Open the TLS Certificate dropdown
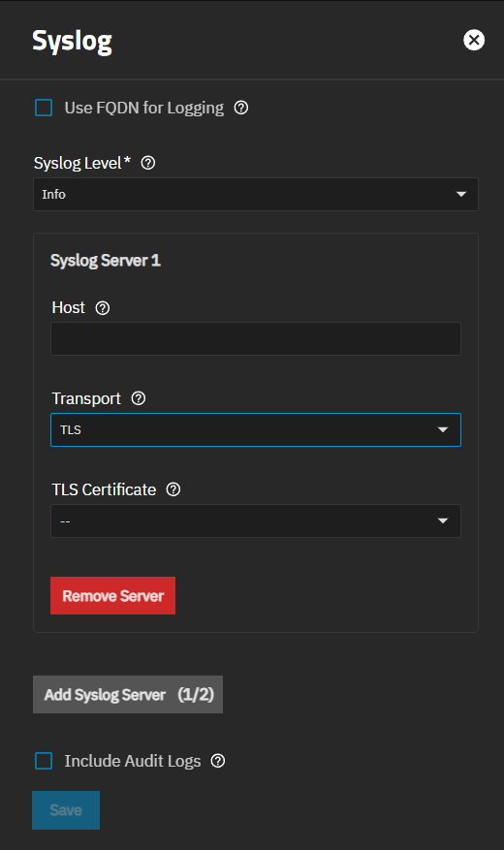 (256, 520)
